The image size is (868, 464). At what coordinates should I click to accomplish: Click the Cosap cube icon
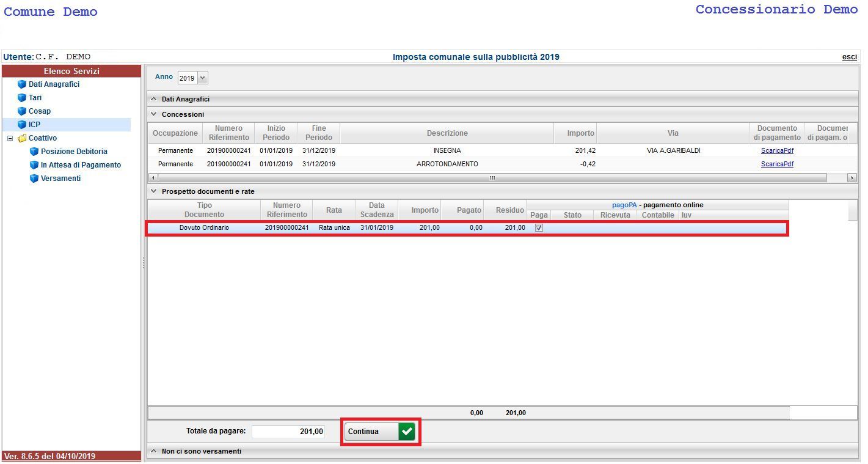(22, 111)
